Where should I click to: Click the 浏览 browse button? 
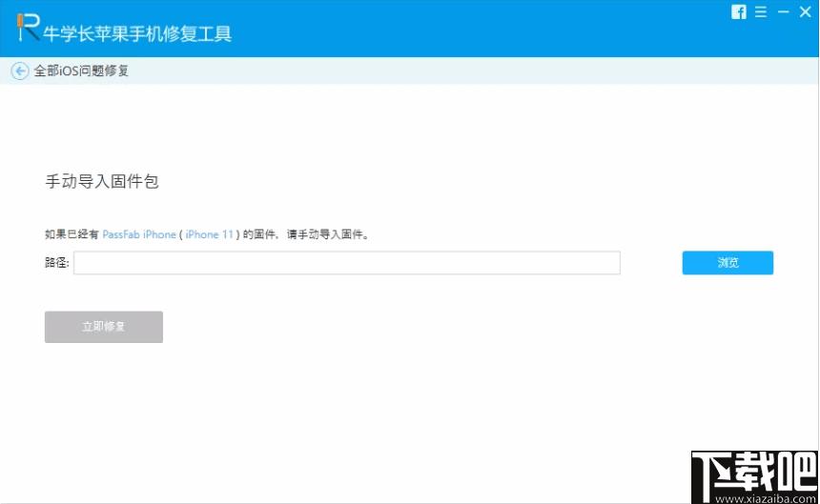(x=728, y=263)
